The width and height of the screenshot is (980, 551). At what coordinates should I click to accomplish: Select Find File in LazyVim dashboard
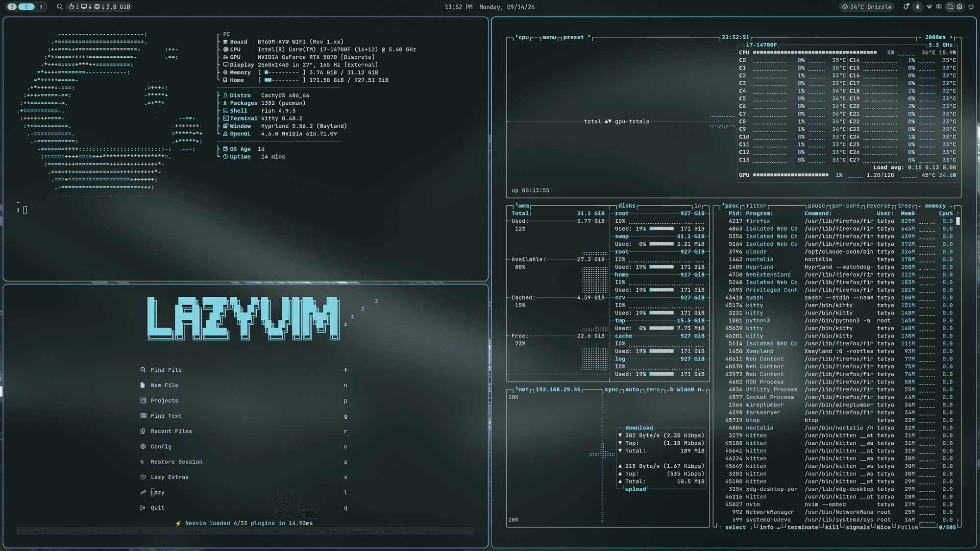(245, 370)
